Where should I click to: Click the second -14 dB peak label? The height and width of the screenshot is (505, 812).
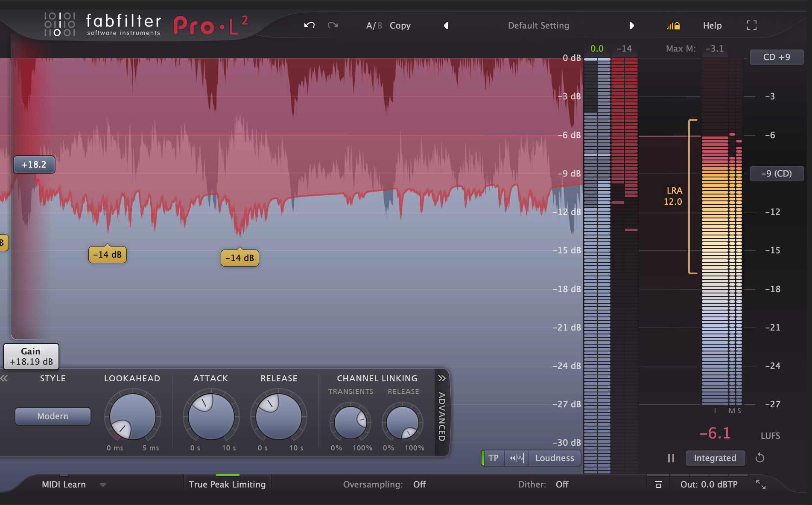[x=240, y=258]
